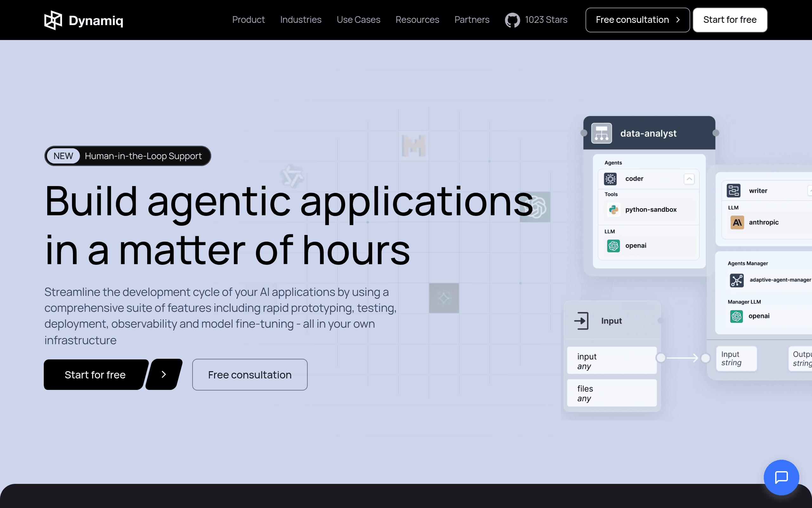Viewport: 812px width, 508px height.
Task: Click the adaptive-agent-manager label
Action: click(x=780, y=280)
